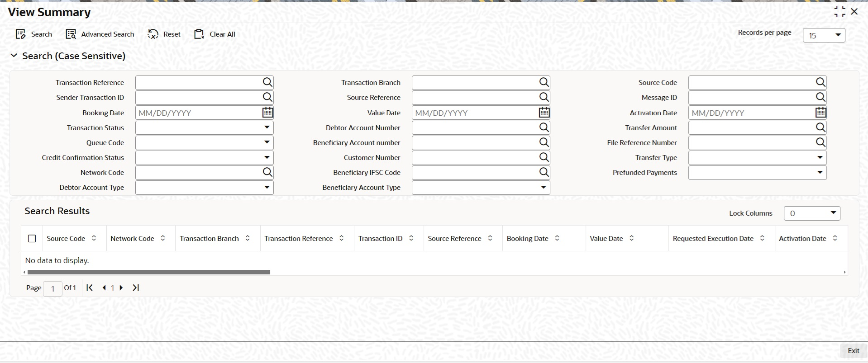Open the Value Date calendar icon
868x363 pixels.
pyautogui.click(x=544, y=113)
